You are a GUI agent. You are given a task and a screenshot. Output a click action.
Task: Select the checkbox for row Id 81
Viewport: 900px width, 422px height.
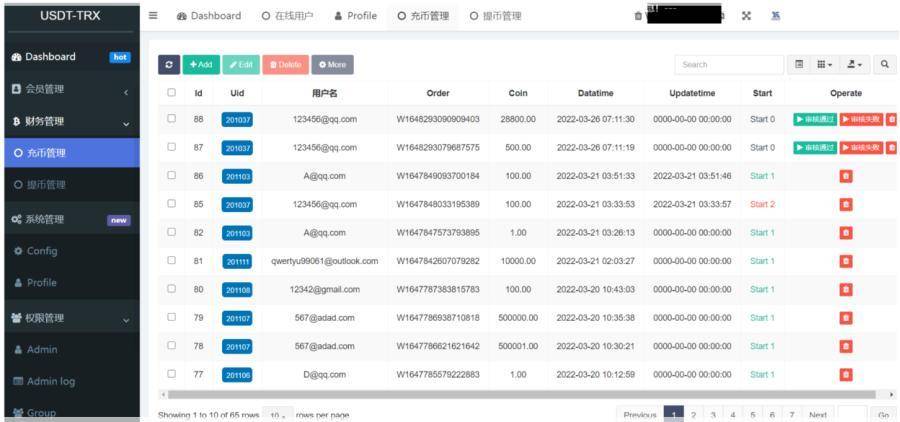point(171,261)
